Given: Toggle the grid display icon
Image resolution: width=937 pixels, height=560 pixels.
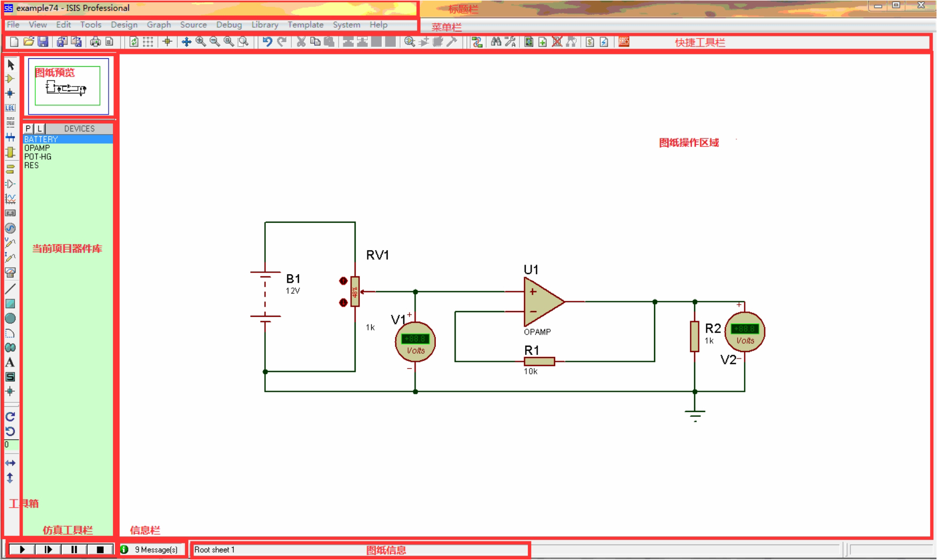Looking at the screenshot, I should 148,42.
